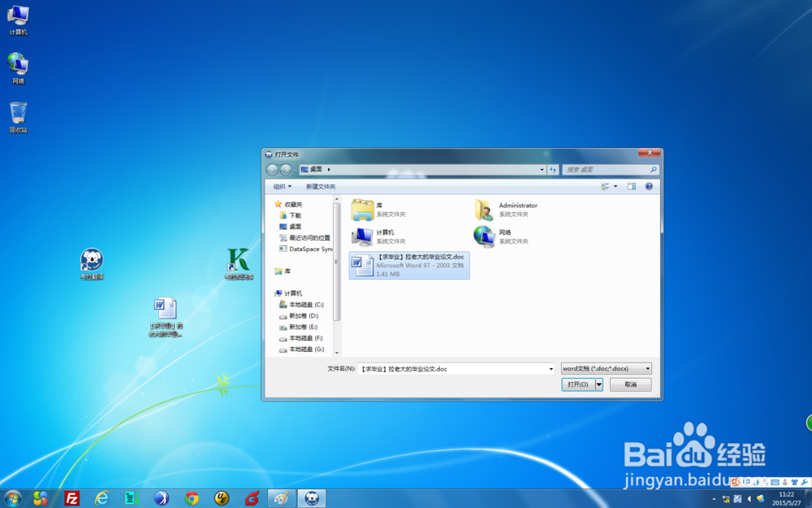This screenshot has height=508, width=812.
Task: Select the green K shortcut on desktop
Action: pos(239,264)
